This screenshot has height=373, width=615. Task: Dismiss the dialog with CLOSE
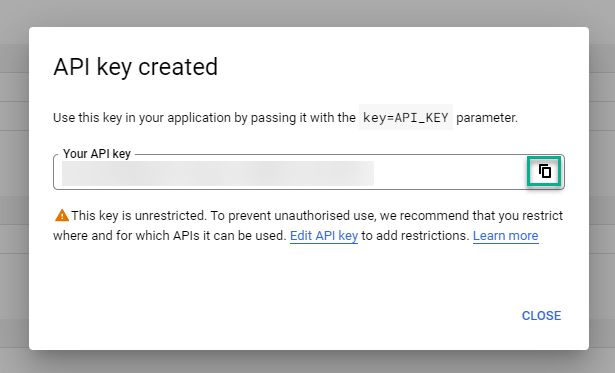[x=541, y=316]
